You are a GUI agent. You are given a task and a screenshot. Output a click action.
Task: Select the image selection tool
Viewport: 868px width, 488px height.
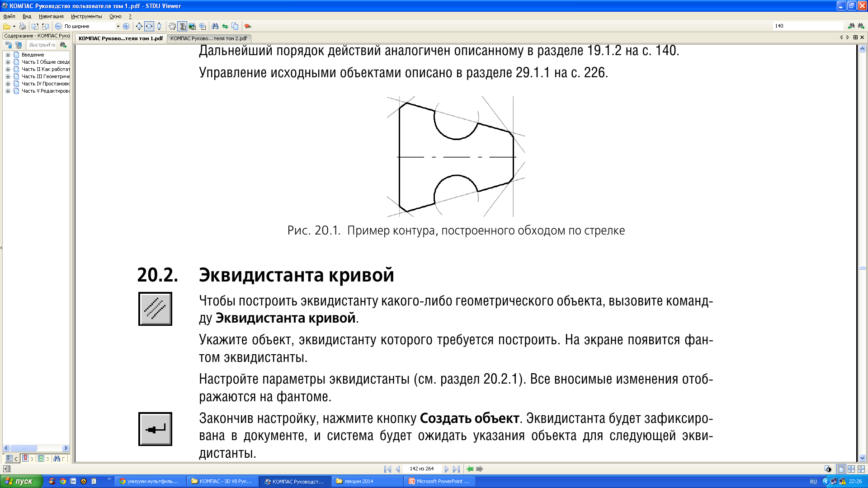[x=192, y=26]
